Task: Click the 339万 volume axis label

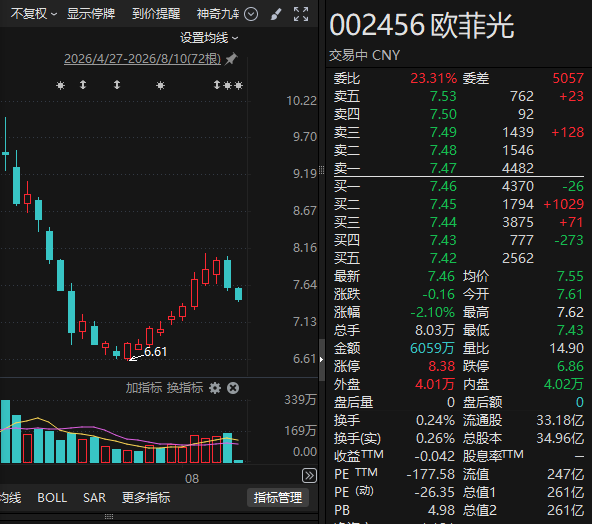Action: coord(300,400)
